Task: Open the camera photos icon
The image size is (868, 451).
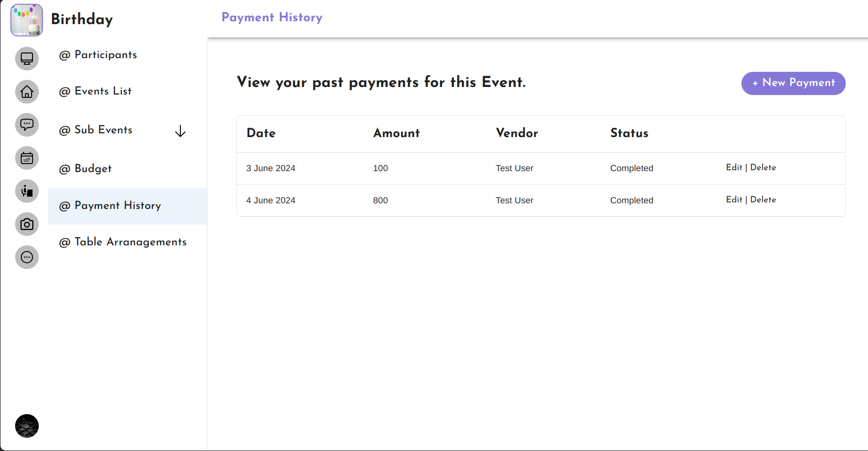Action: pyautogui.click(x=27, y=224)
